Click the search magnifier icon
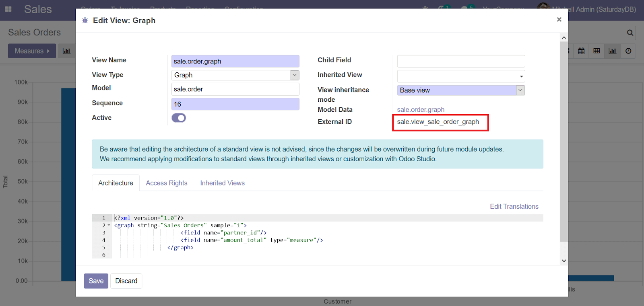The image size is (644, 306). pyautogui.click(x=630, y=33)
